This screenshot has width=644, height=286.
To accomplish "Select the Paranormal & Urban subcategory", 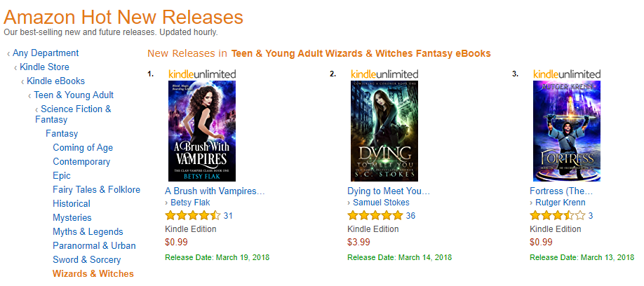I will pos(94,245).
